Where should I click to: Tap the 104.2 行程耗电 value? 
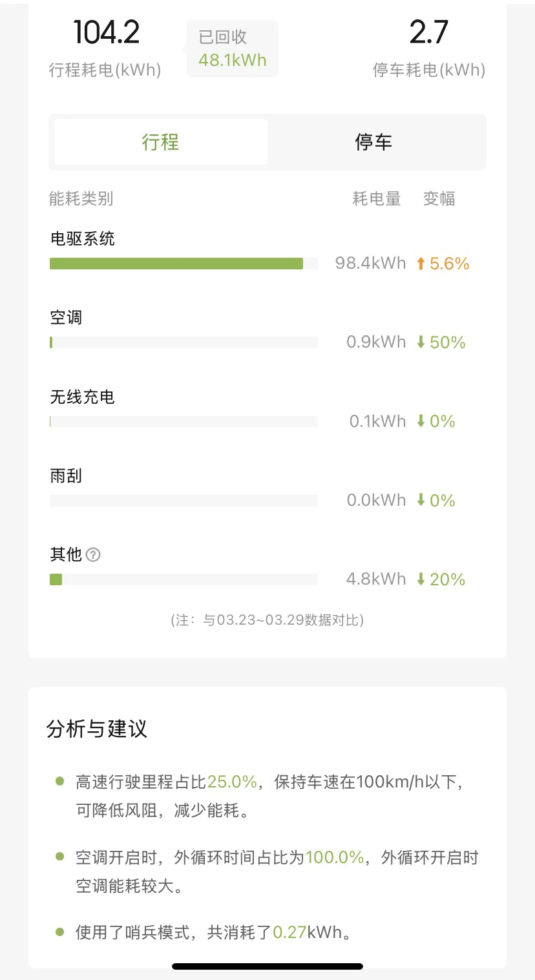pyautogui.click(x=107, y=33)
